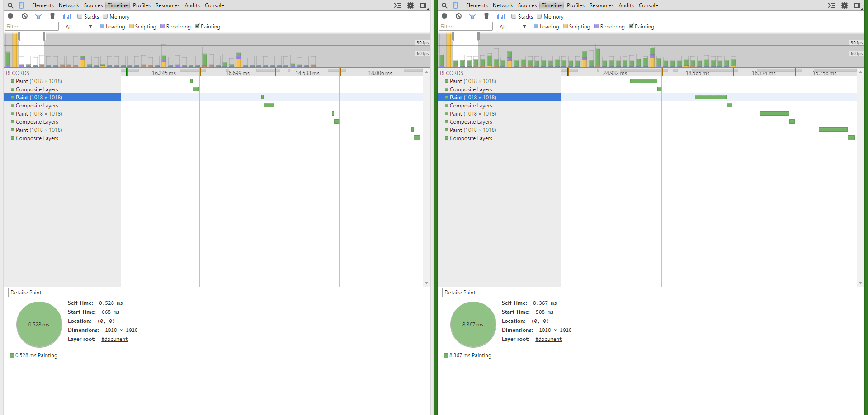Screen dimensions: 868x415
Task: Enable the Stacks checkbox in the right panel
Action: point(514,16)
